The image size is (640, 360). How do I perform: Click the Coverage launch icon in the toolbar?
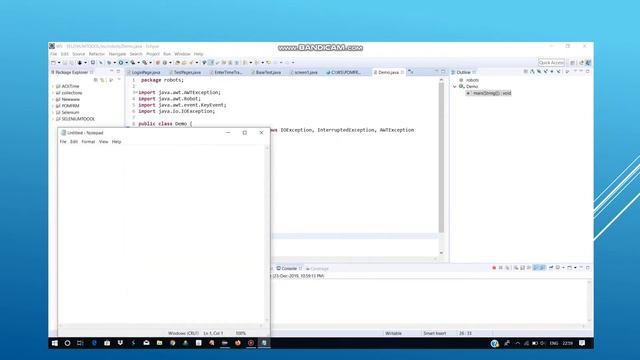tap(132, 62)
